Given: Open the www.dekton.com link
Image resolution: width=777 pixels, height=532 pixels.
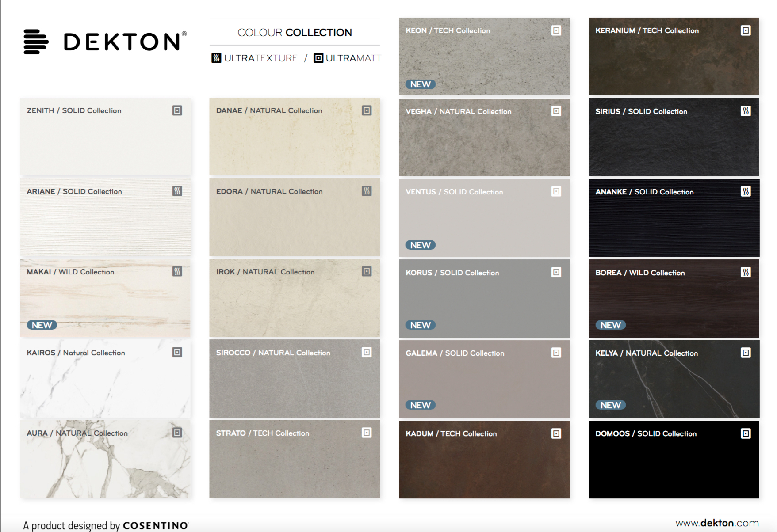Looking at the screenshot, I should click(x=717, y=523).
